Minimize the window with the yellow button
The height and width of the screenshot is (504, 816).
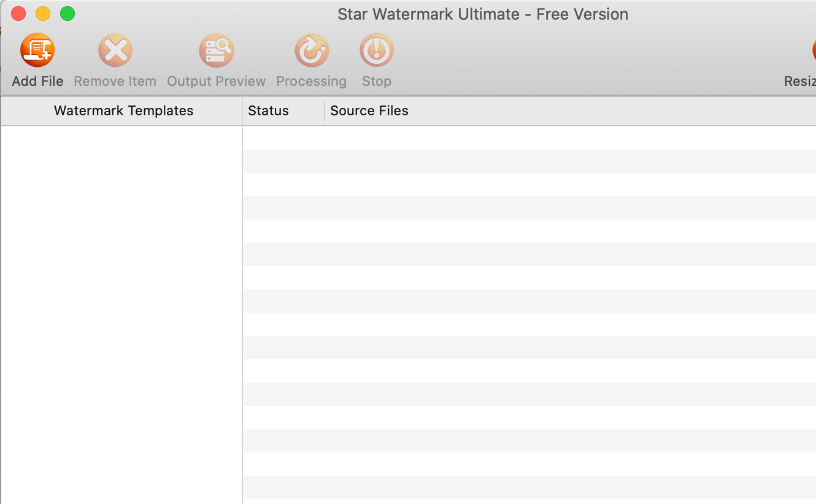(x=43, y=13)
